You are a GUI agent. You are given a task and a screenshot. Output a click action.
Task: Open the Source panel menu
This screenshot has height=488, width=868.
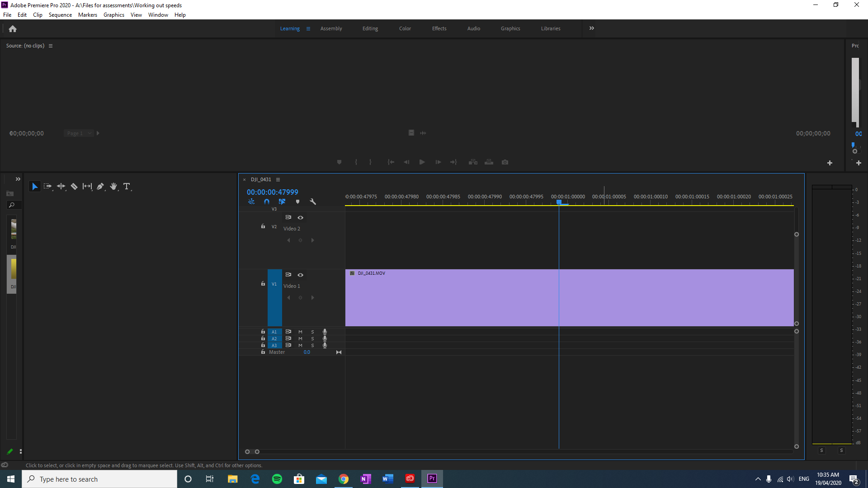[50, 45]
